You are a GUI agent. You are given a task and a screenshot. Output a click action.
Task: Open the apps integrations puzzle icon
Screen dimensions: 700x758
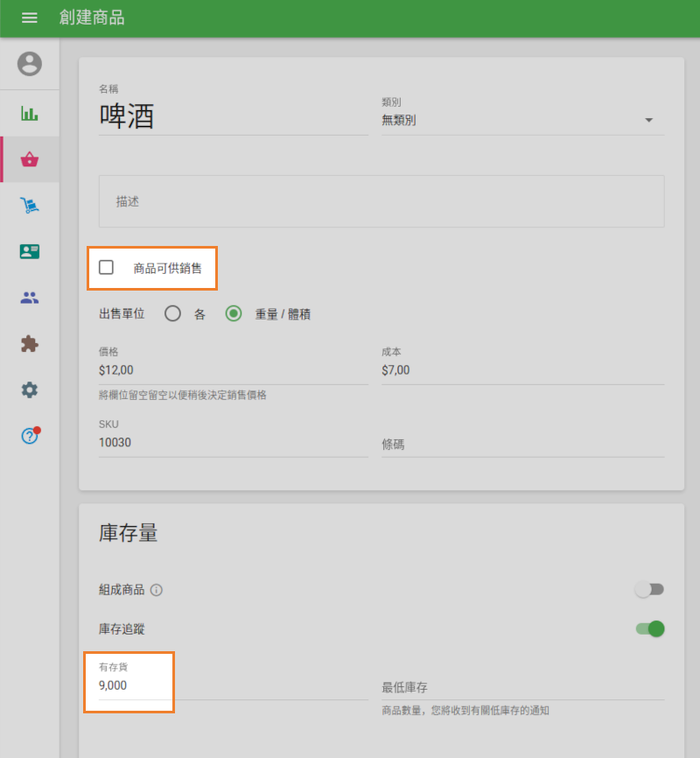[29, 343]
